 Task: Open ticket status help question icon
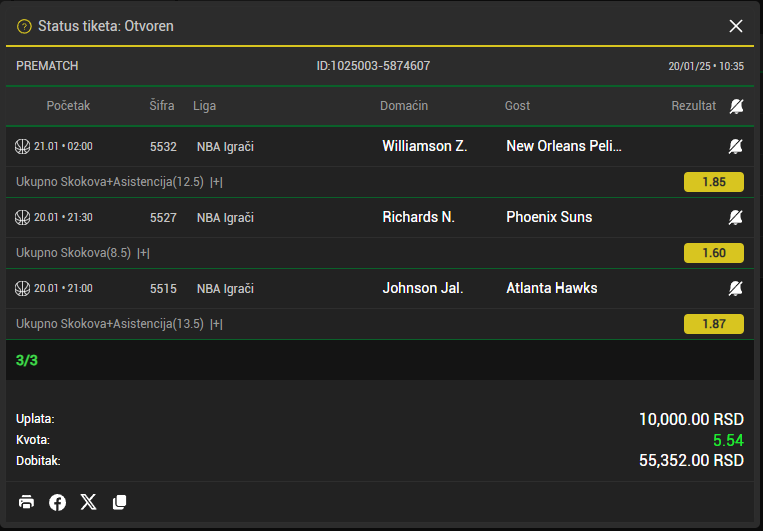pos(24,26)
